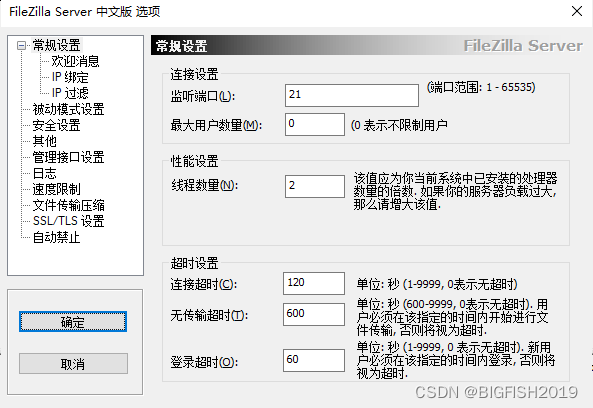Select 被动模式设置 in the tree
Screen dimensions: 593x408
point(68,109)
